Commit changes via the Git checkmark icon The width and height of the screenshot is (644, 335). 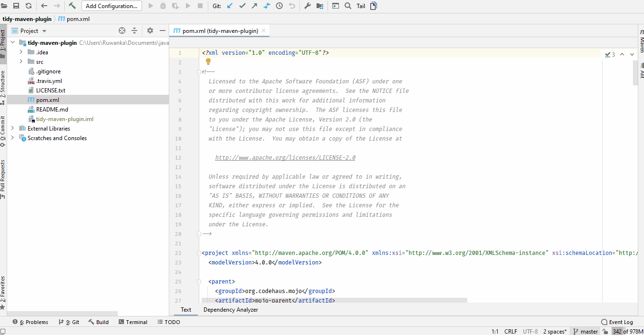[243, 6]
